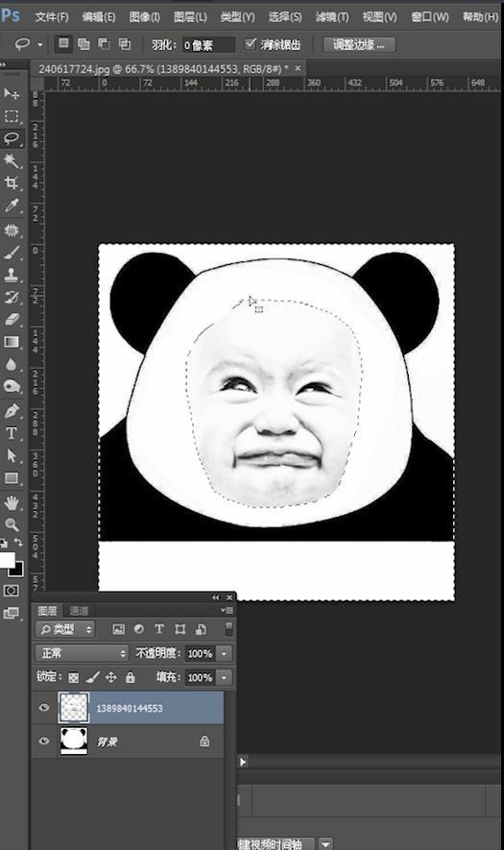Click New Selection mode button
The width and height of the screenshot is (504, 850).
click(64, 43)
